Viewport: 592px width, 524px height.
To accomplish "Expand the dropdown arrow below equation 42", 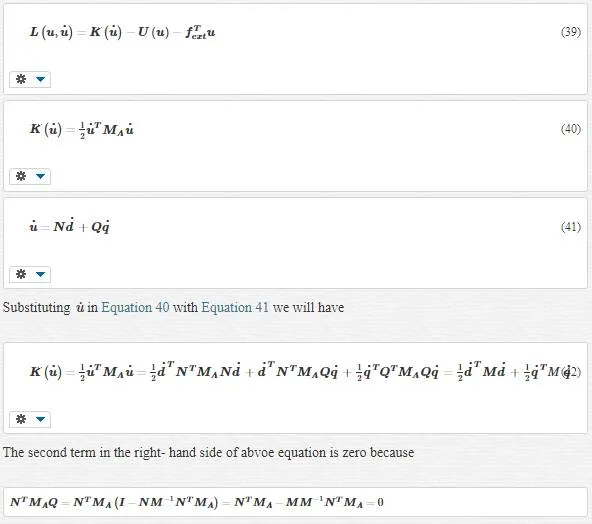I will [x=40, y=419].
